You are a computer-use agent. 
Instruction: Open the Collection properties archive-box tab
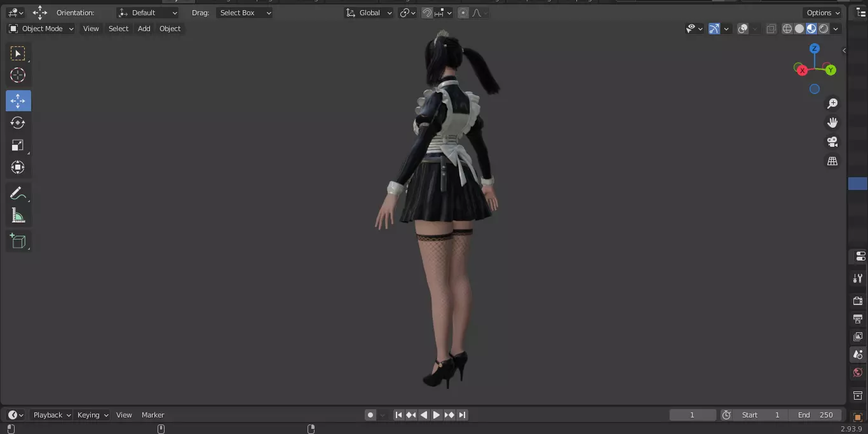(858, 395)
